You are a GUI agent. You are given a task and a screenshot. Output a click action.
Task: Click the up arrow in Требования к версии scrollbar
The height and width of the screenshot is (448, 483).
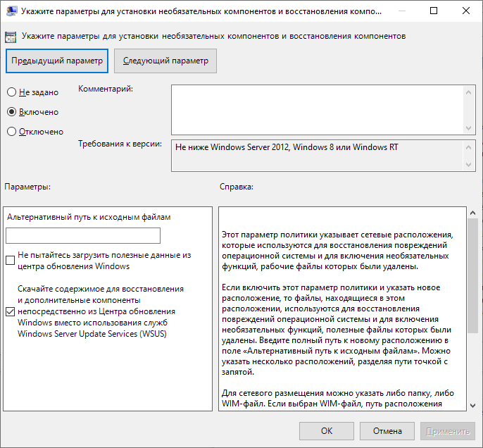pos(470,146)
